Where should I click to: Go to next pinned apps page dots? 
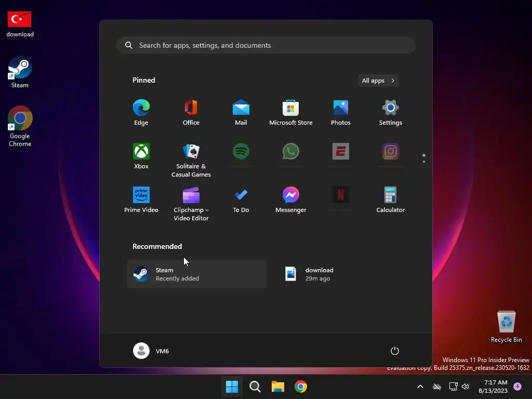tap(424, 158)
